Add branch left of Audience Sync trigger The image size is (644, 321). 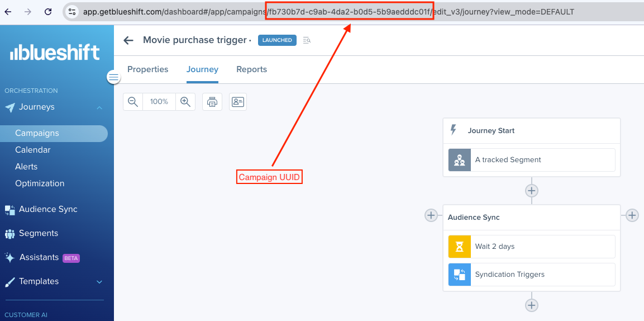(x=431, y=215)
